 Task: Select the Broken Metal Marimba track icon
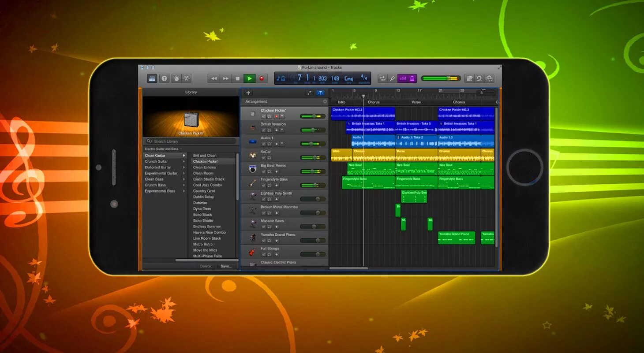[x=253, y=210]
